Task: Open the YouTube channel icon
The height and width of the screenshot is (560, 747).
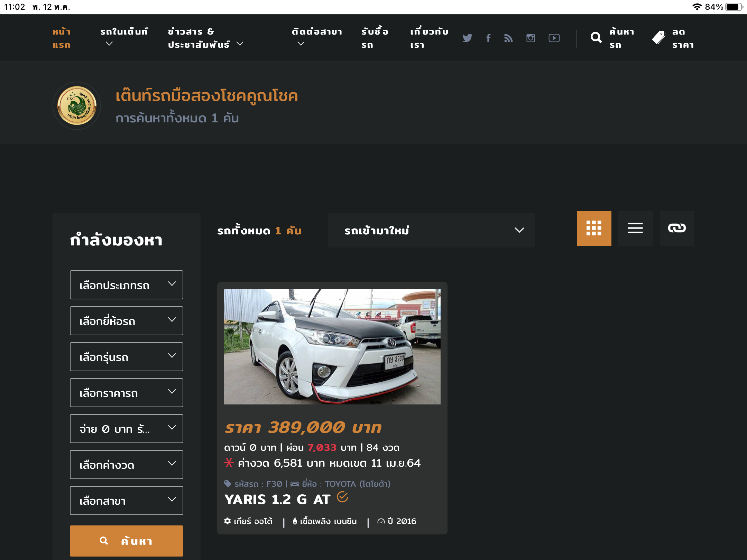Action: (x=554, y=38)
